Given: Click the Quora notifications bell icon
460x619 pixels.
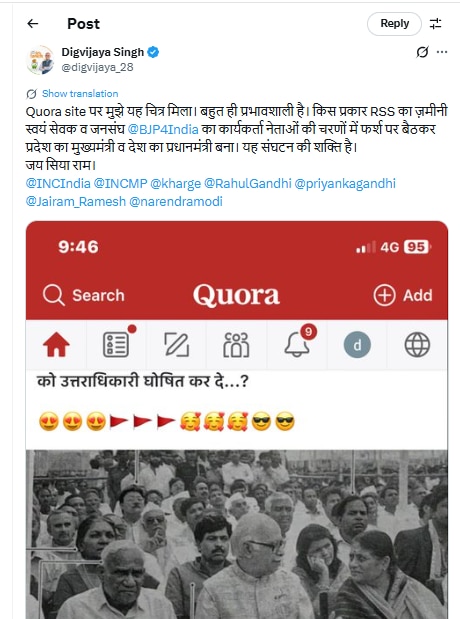Looking at the screenshot, I should 297,345.
